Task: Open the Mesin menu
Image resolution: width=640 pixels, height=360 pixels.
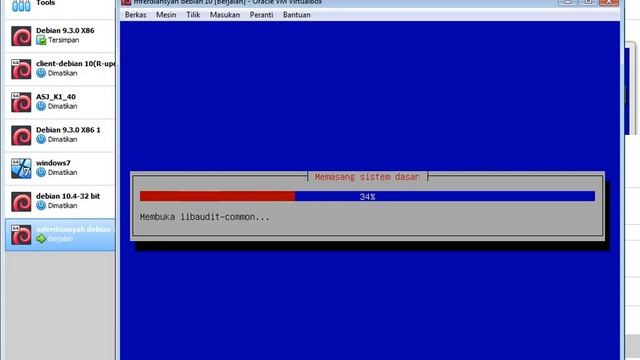Action: pyautogui.click(x=166, y=15)
